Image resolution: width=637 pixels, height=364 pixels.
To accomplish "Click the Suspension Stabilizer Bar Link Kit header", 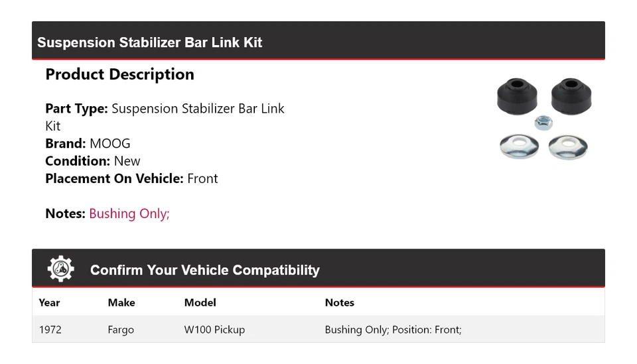I will pos(150,42).
